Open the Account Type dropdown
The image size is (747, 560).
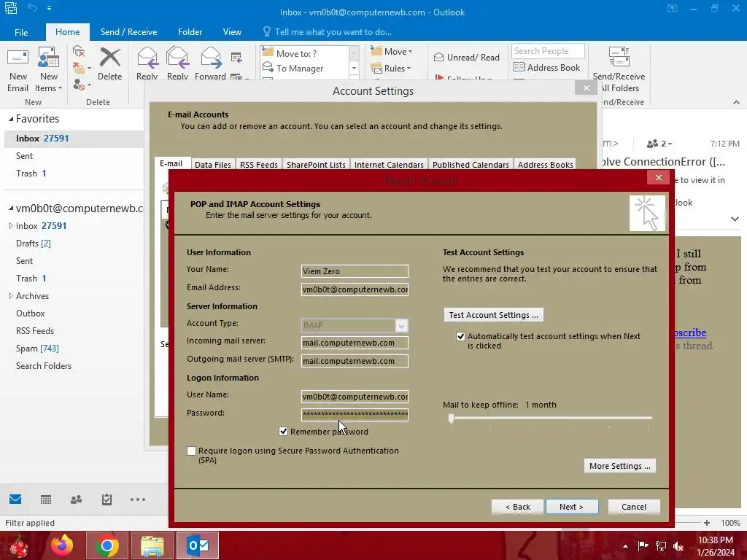coord(402,325)
